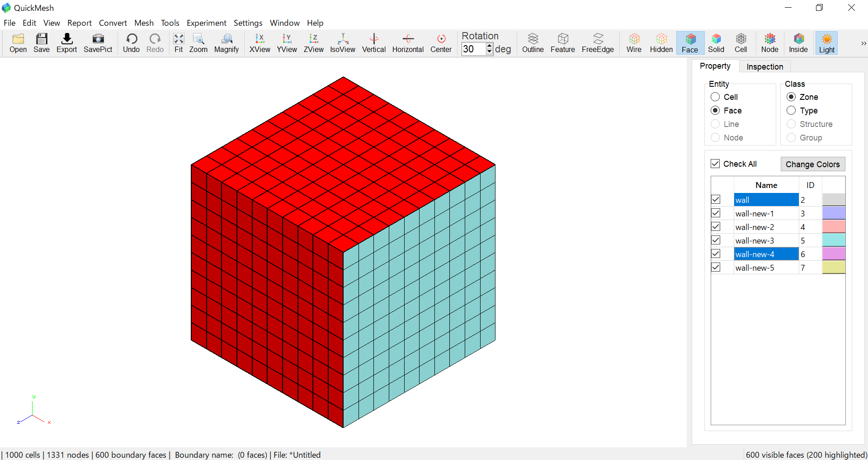
Task: Click the wall-new-4 magenta color swatch
Action: point(834,254)
